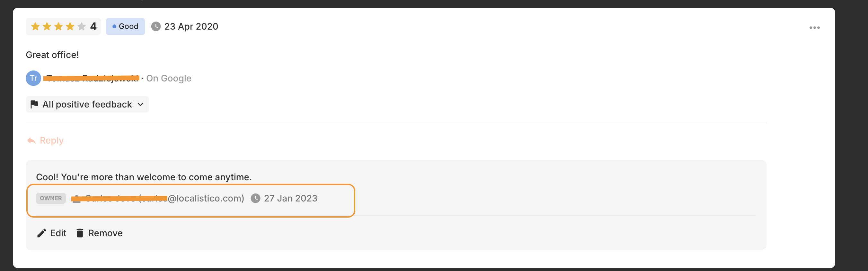
Task: Click the flag icon before All positive feedback
Action: (34, 104)
